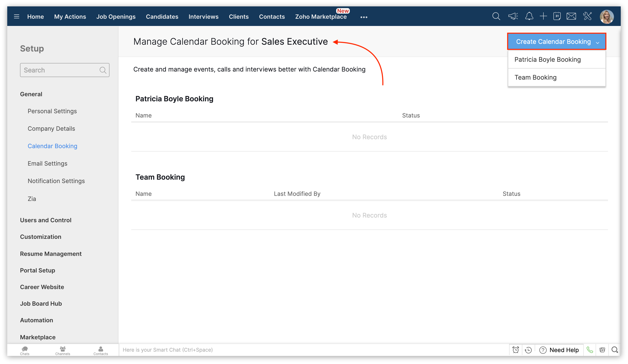Expand Resume Management section
Image resolution: width=628 pixels, height=364 pixels.
pos(50,254)
